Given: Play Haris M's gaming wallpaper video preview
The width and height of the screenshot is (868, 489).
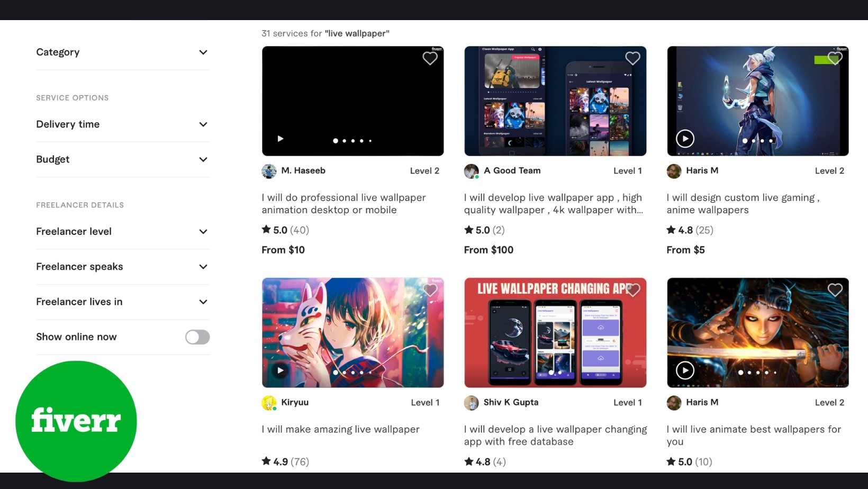Looking at the screenshot, I should tap(685, 139).
